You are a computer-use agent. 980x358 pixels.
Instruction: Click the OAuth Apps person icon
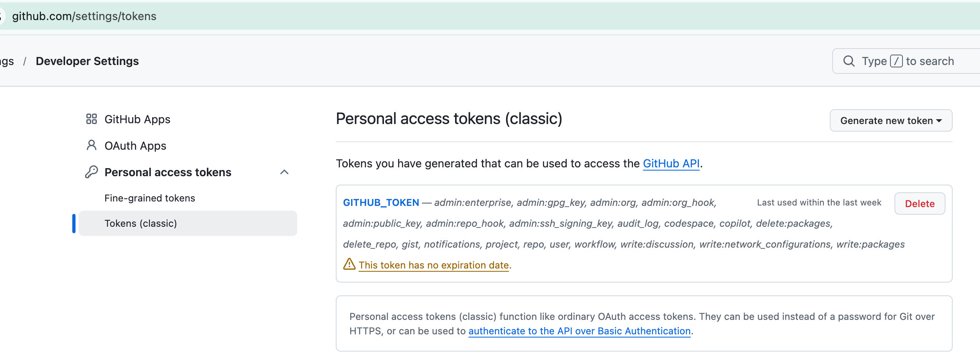(x=92, y=145)
